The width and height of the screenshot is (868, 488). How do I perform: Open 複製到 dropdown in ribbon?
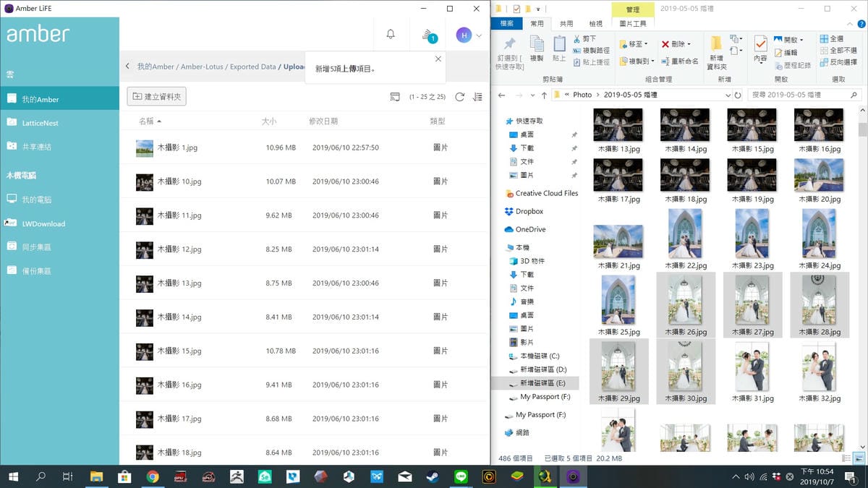pyautogui.click(x=637, y=61)
